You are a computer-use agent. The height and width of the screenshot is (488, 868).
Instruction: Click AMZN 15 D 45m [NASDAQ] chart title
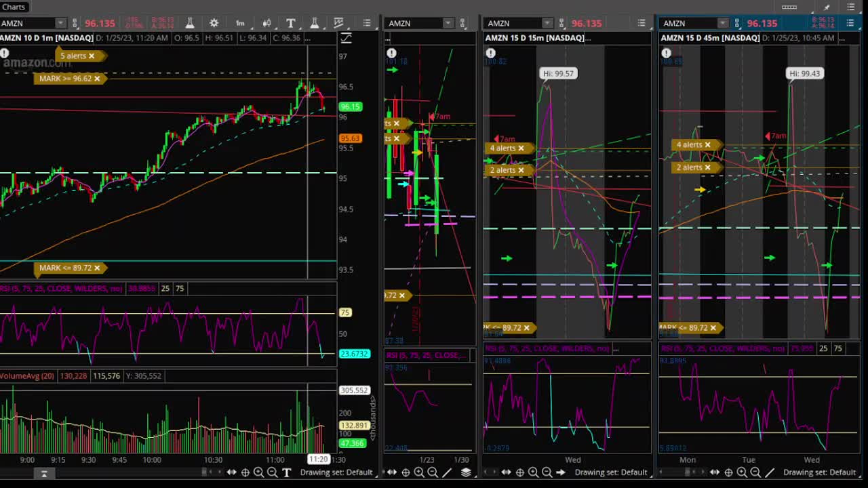[x=710, y=38]
